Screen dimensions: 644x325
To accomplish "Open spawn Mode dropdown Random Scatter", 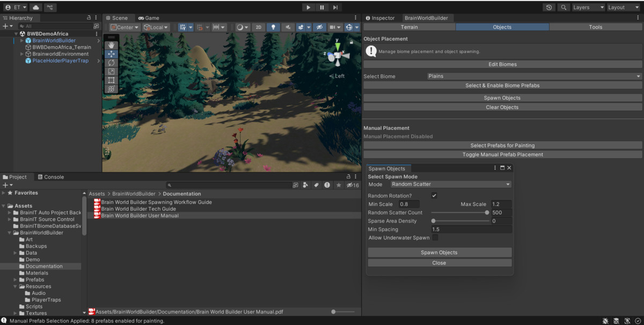I will [x=451, y=184].
